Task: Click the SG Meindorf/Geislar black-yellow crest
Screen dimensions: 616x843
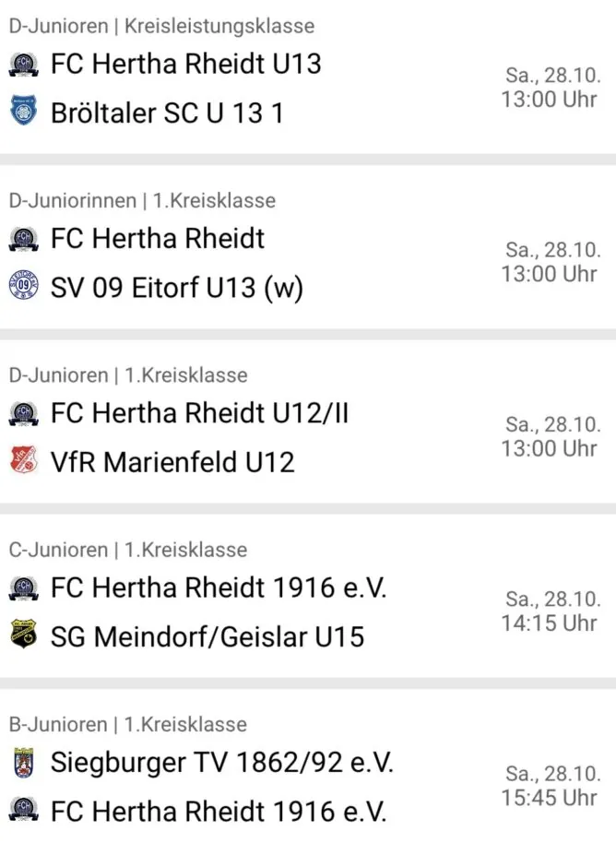Action: click(x=24, y=635)
